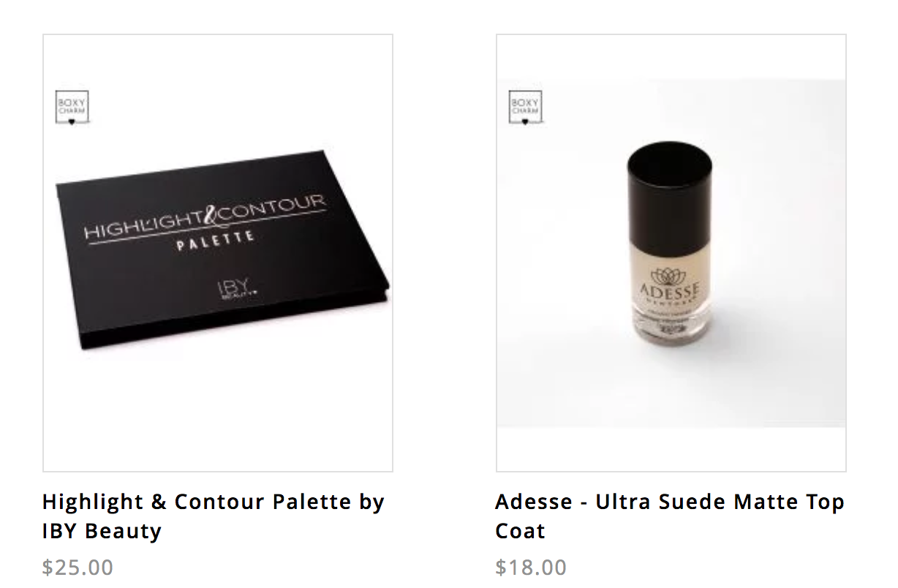Click the ADESSE label text on bottle

point(664,293)
